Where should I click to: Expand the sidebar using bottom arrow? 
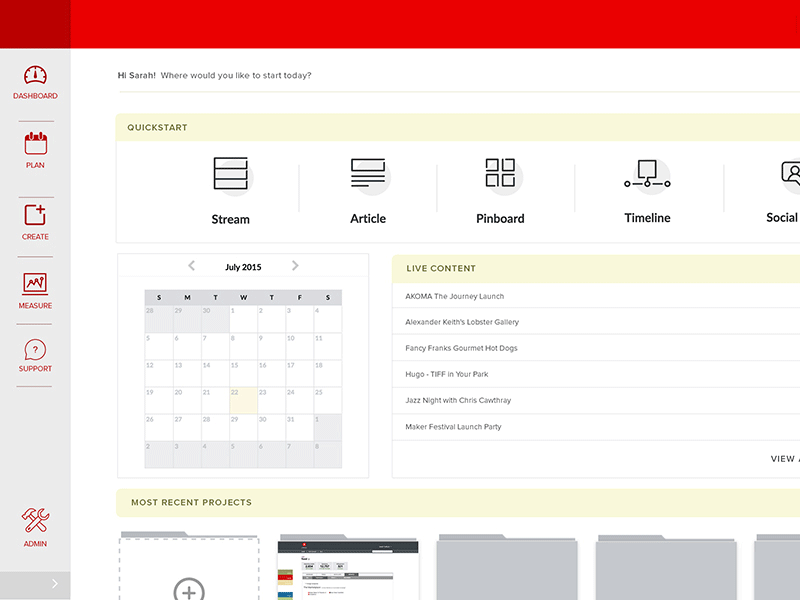pos(55,584)
